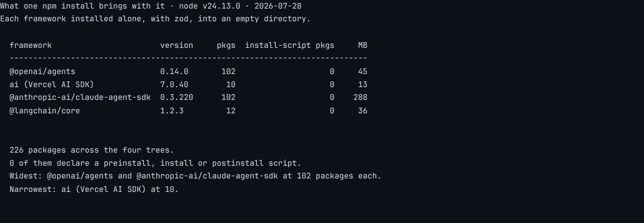Click the 'Each framework installed alone' subtitle line
This screenshot has height=223, width=644.
pos(155,19)
